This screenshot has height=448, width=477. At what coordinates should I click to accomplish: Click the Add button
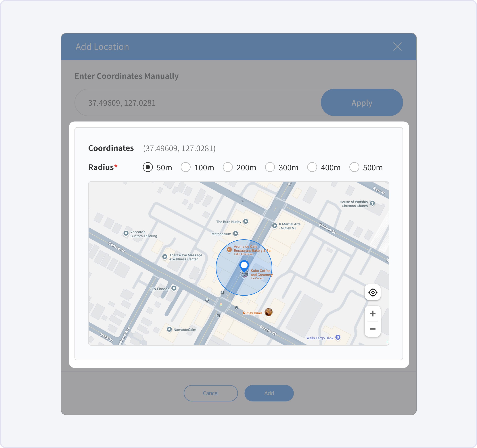tap(269, 393)
